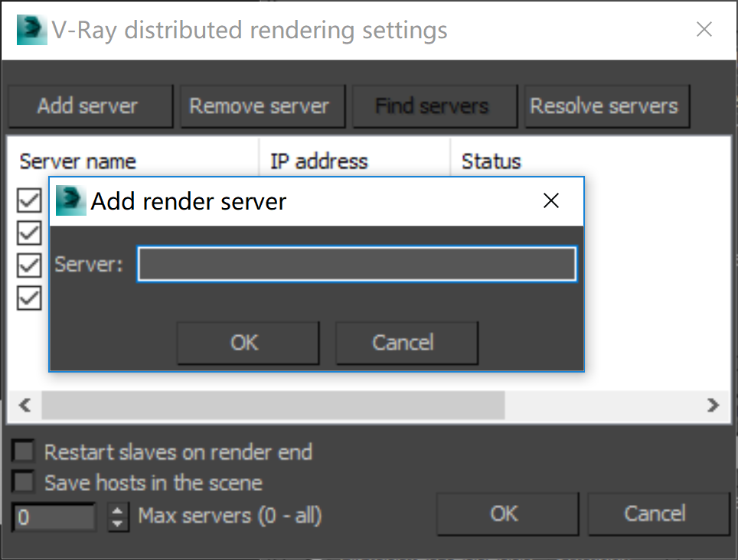Click the horizontal scrollbar thumb
738x560 pixels.
(x=273, y=405)
